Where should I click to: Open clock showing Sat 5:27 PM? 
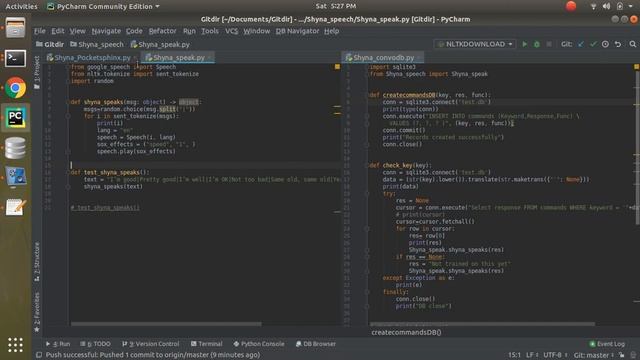point(336,6)
